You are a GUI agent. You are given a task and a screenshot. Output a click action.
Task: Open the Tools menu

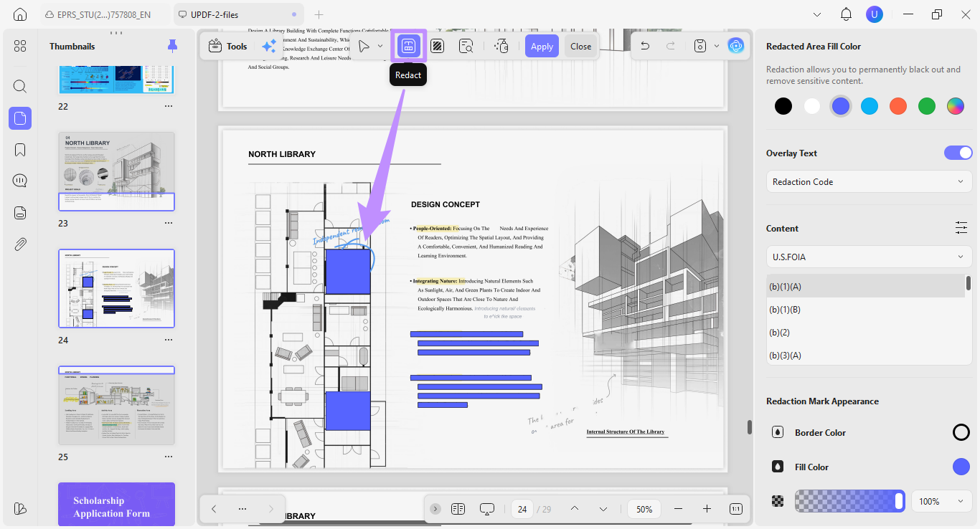[x=227, y=47]
